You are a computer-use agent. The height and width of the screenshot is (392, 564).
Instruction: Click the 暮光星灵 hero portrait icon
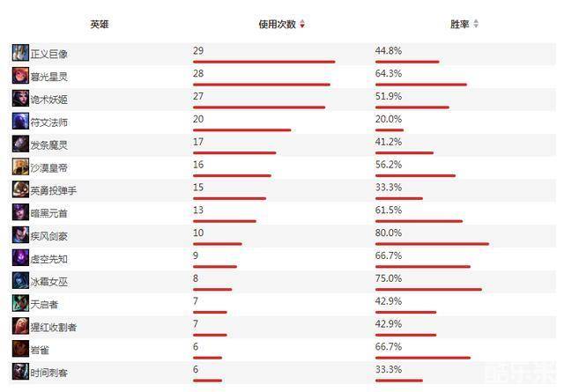tap(20, 76)
